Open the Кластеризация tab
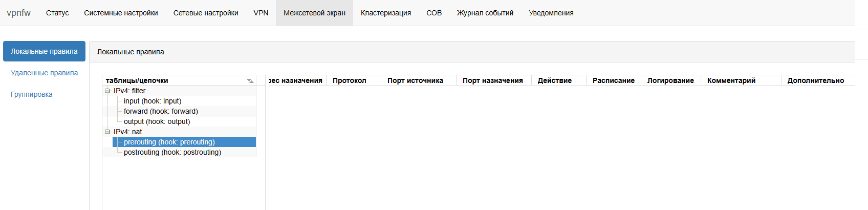This screenshot has width=868, height=210. pyautogui.click(x=386, y=13)
